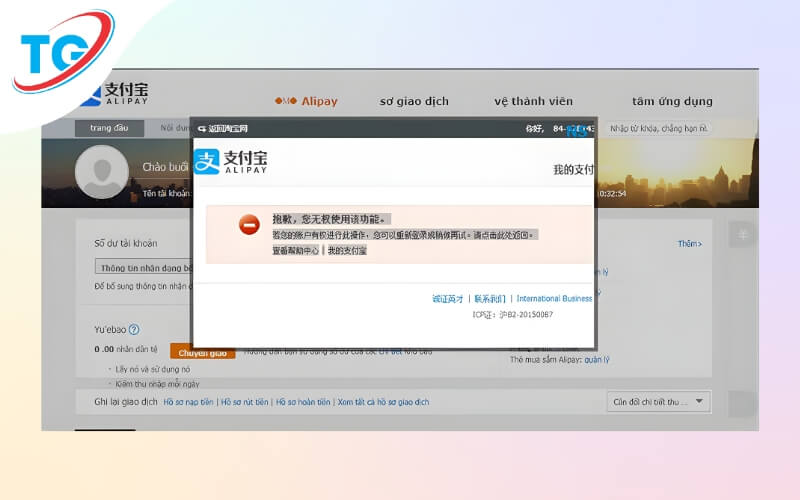Open the 'Hồ sơ hoàn tiền' link
The height and width of the screenshot is (500, 800).
click(x=303, y=402)
